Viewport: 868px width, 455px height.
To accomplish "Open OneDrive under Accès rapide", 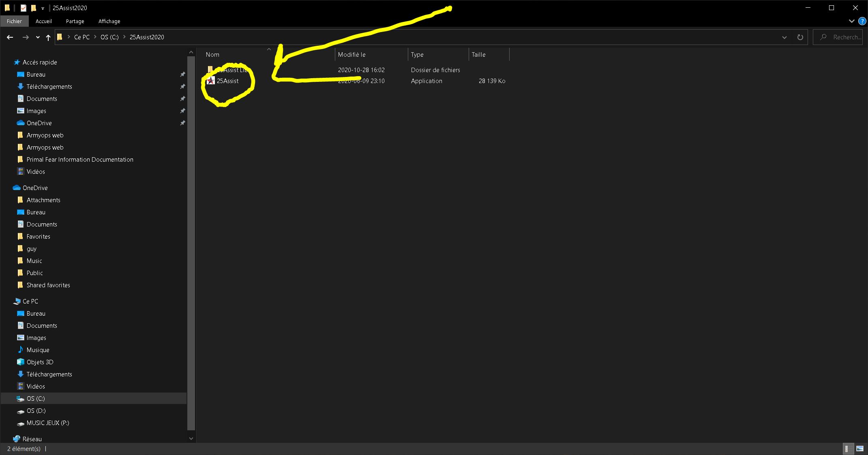I will tap(39, 123).
